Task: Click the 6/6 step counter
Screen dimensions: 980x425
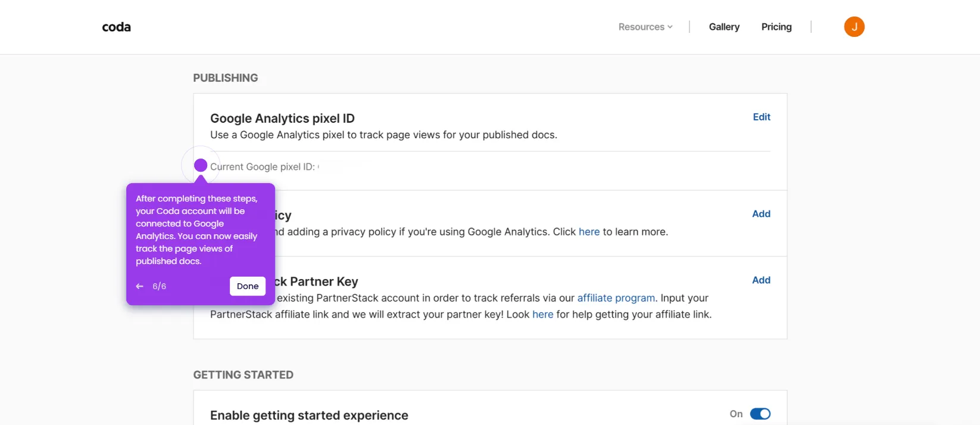Action: pos(159,286)
